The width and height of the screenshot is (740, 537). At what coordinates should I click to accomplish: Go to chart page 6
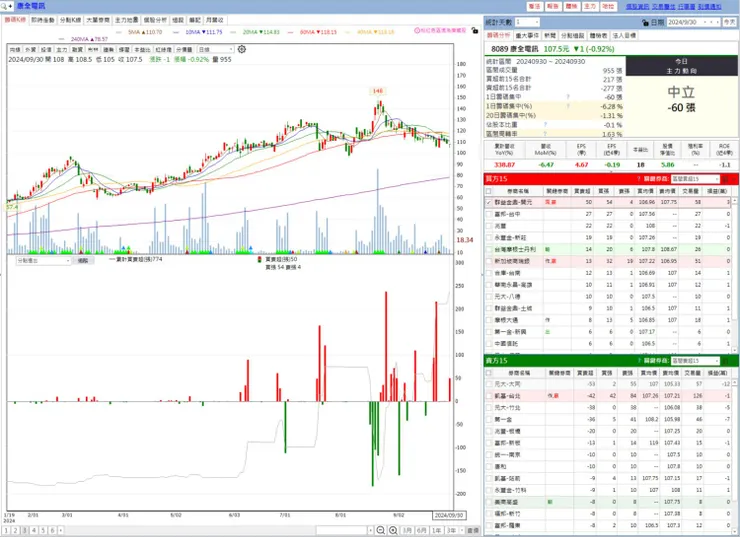pyautogui.click(x=52, y=530)
